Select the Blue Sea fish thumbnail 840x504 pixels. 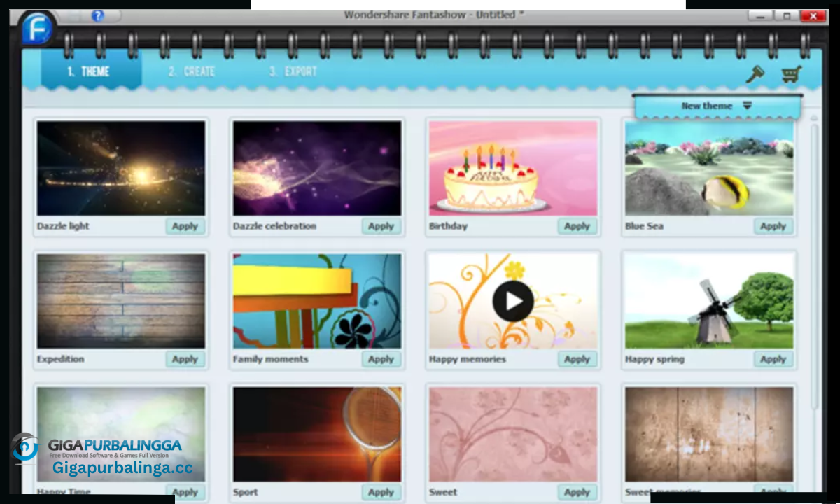pyautogui.click(x=709, y=168)
